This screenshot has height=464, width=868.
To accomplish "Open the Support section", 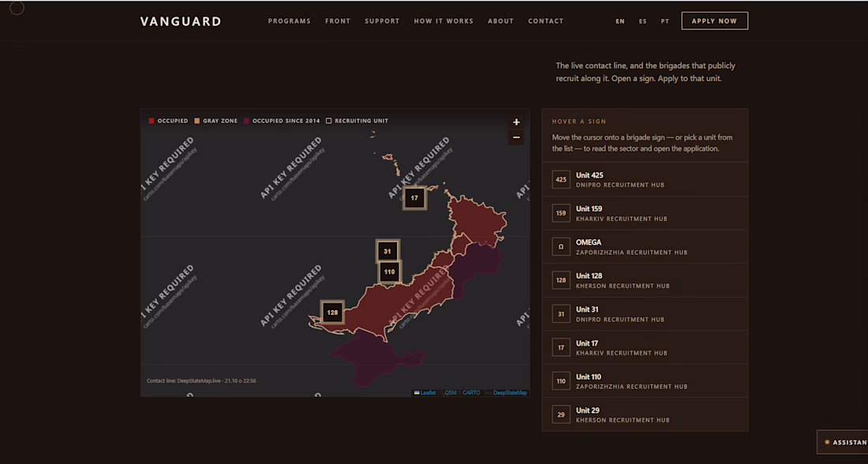I will 382,21.
